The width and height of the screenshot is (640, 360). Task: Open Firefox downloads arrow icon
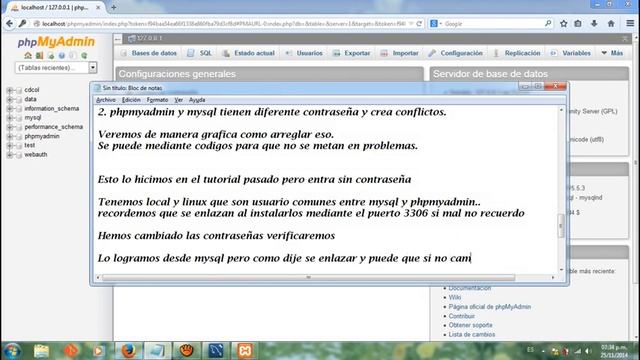594,24
